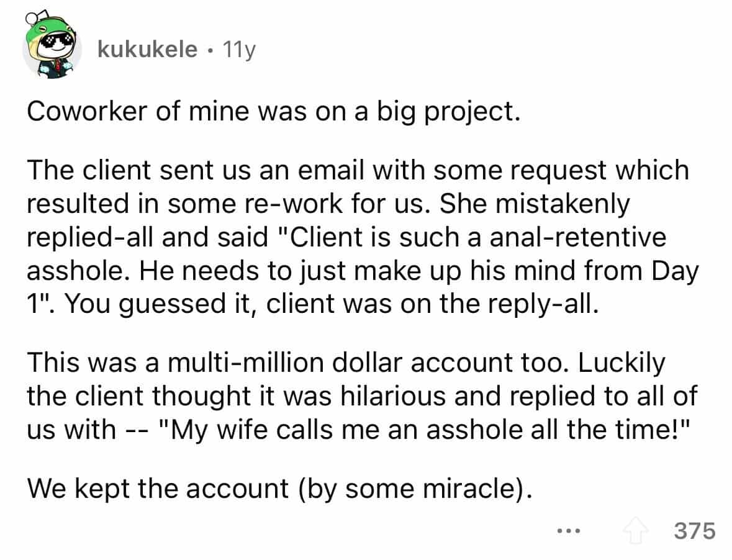Upvote kukukele's comment using the arrow icon
This screenshot has width=732, height=560.
(x=635, y=530)
